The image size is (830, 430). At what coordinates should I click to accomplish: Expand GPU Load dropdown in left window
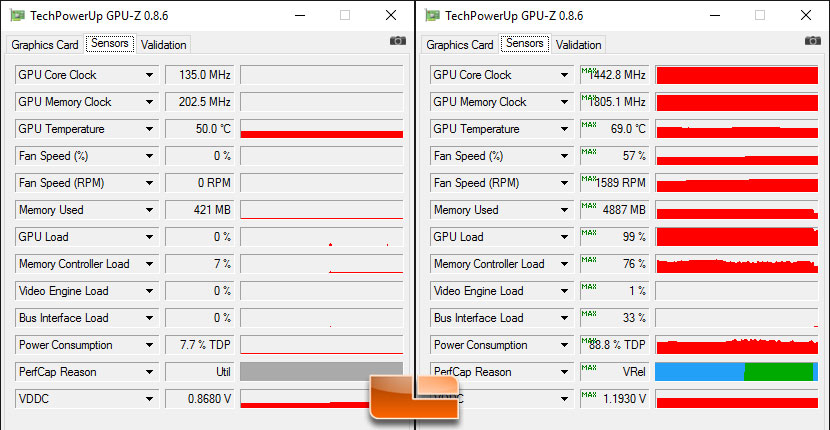click(150, 237)
